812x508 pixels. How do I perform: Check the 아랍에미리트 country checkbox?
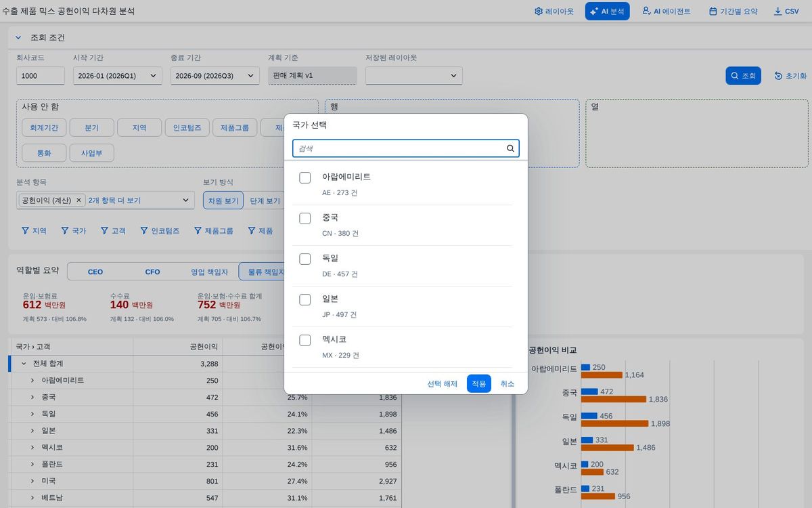pos(305,177)
